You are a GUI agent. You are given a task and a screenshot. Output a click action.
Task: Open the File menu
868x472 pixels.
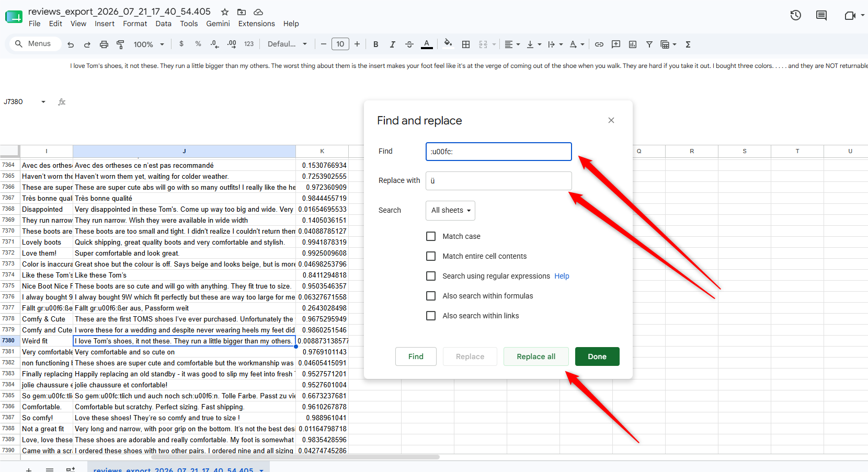(x=35, y=24)
